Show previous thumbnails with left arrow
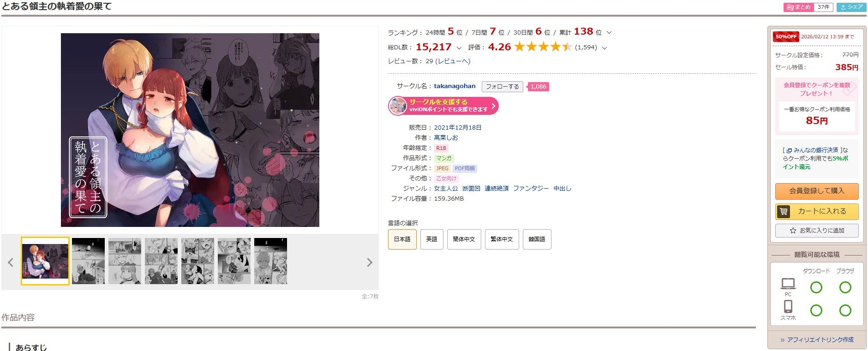Viewport: 868px width, 351px height. 11,262
